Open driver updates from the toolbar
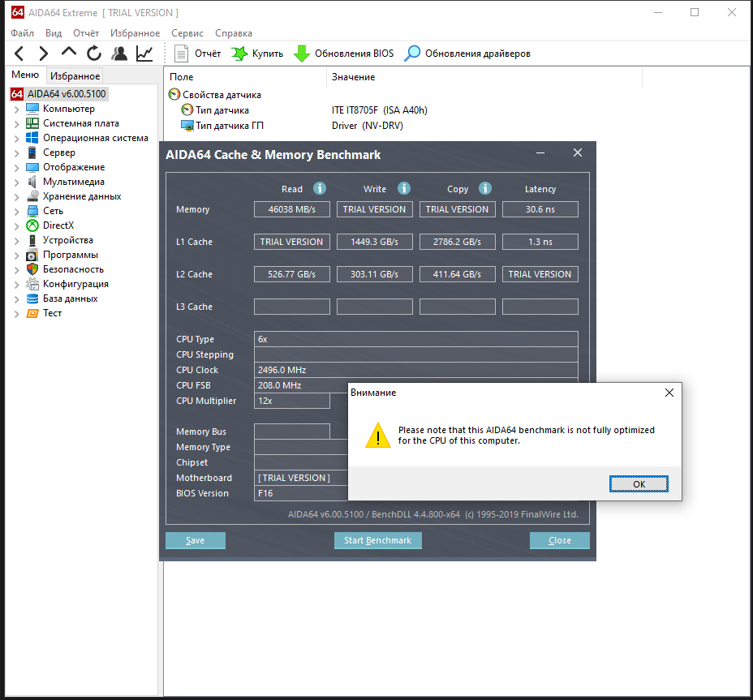Image resolution: width=753 pixels, height=700 pixels. (467, 54)
